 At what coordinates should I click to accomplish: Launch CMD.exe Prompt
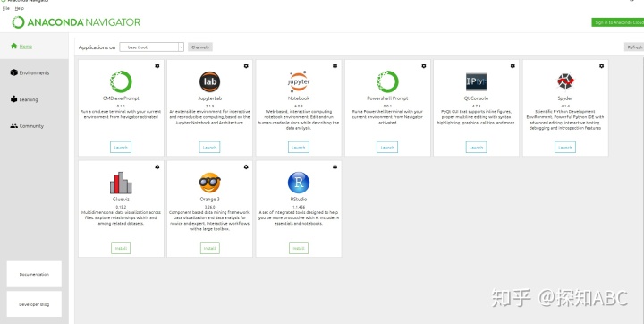coord(121,147)
